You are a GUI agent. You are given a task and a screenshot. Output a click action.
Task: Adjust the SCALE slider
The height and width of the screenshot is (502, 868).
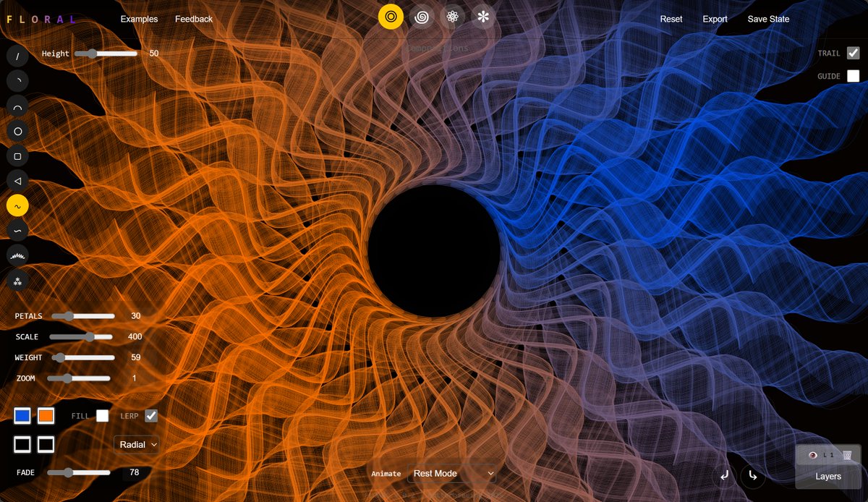point(81,337)
